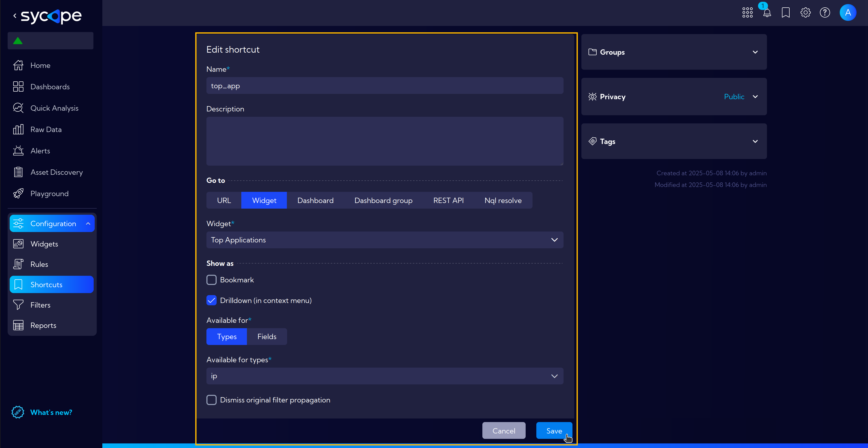This screenshot has height=448, width=868.
Task: Open the user avatar A menu
Action: point(848,13)
